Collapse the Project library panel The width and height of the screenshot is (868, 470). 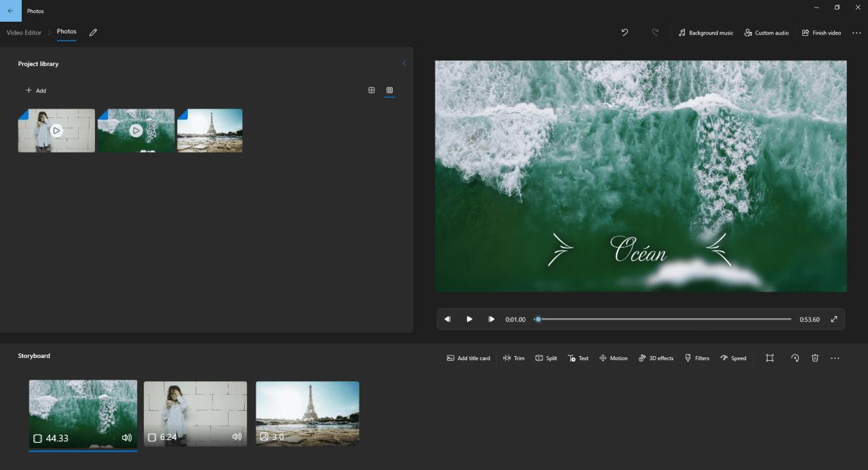click(404, 64)
